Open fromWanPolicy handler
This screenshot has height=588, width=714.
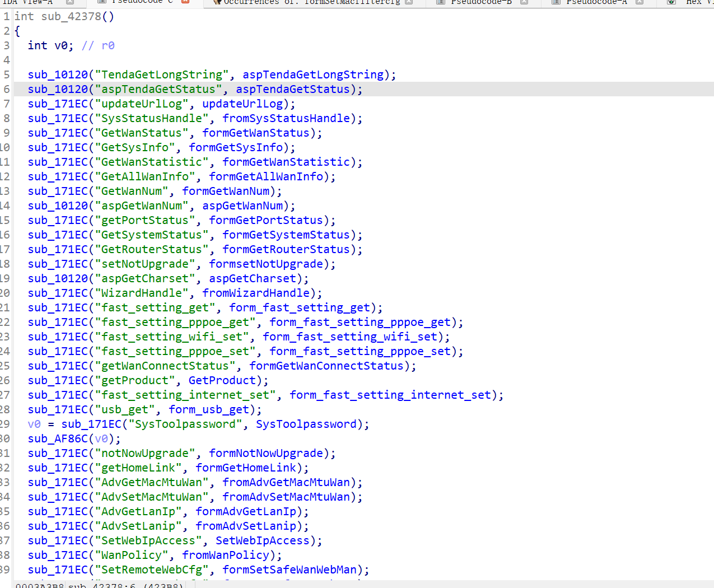pyautogui.click(x=226, y=555)
